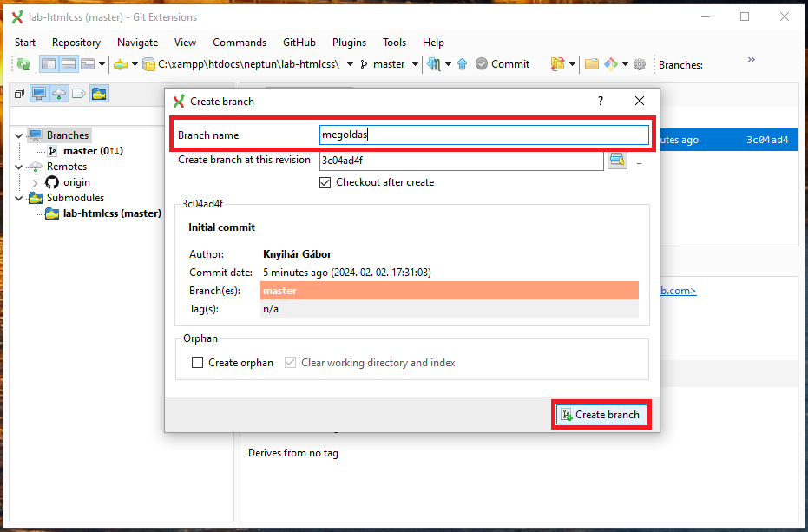Toggle the remotes cloud filter icon

coord(59,94)
